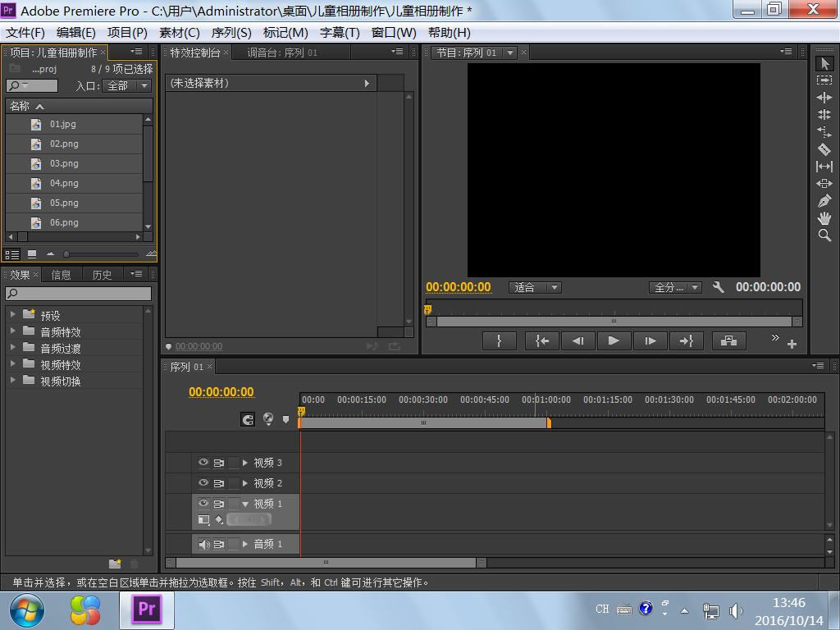This screenshot has height=630, width=840.
Task: Click the project panel thumbnail zoom slider
Action: coord(67,254)
